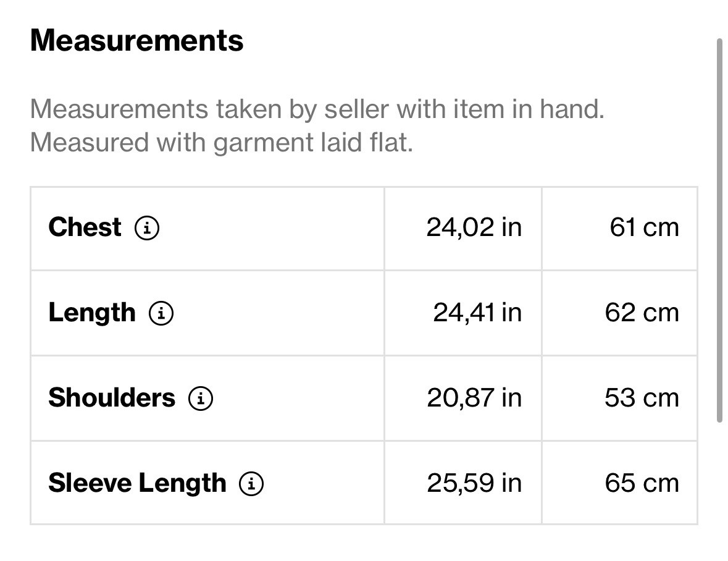Click the 53 cm shoulders value
This screenshot has width=728, height=561.
[642, 398]
